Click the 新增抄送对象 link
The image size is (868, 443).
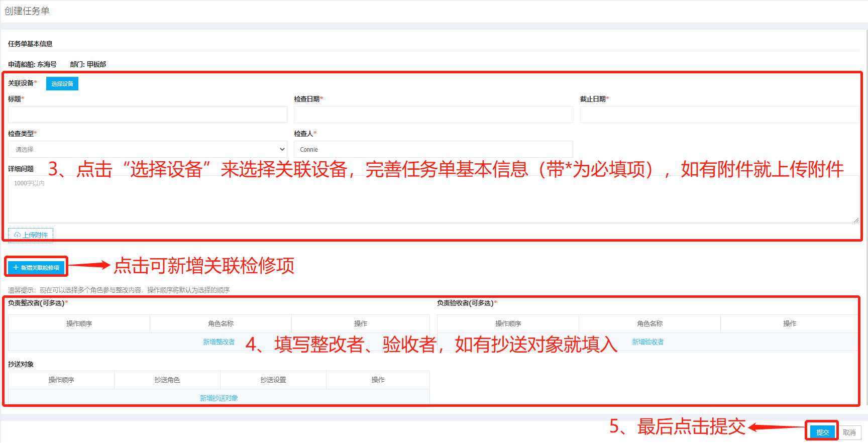[x=219, y=398]
